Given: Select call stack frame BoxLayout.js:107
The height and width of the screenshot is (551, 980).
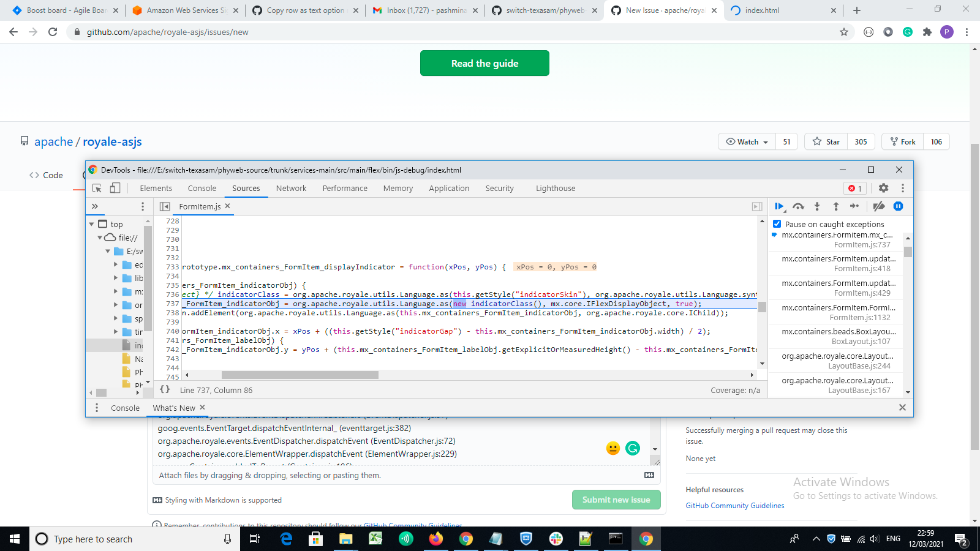Looking at the screenshot, I should [835, 337].
